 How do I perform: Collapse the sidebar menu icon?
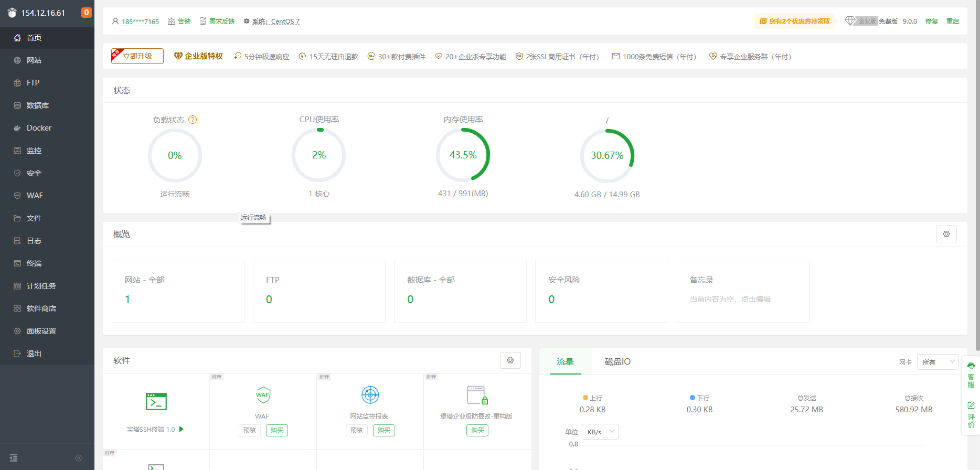click(14, 458)
